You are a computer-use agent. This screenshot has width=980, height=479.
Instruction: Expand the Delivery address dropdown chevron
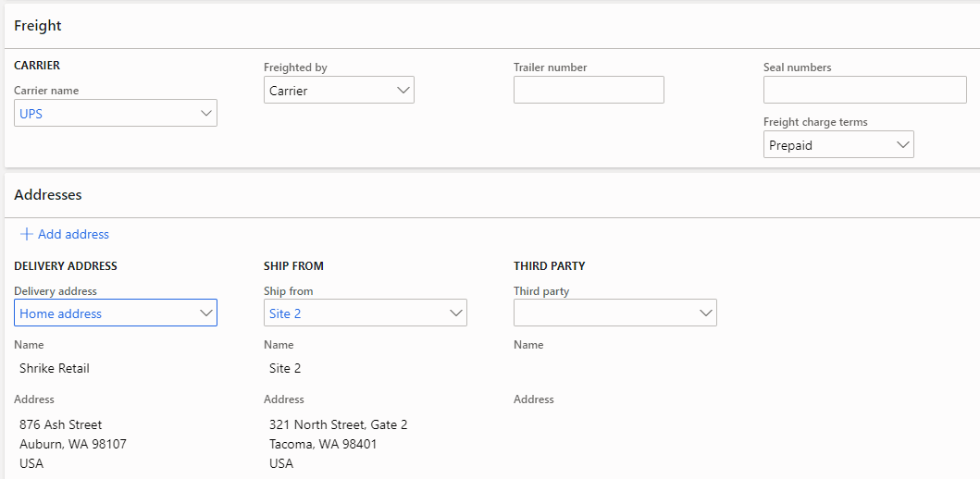pyautogui.click(x=205, y=313)
